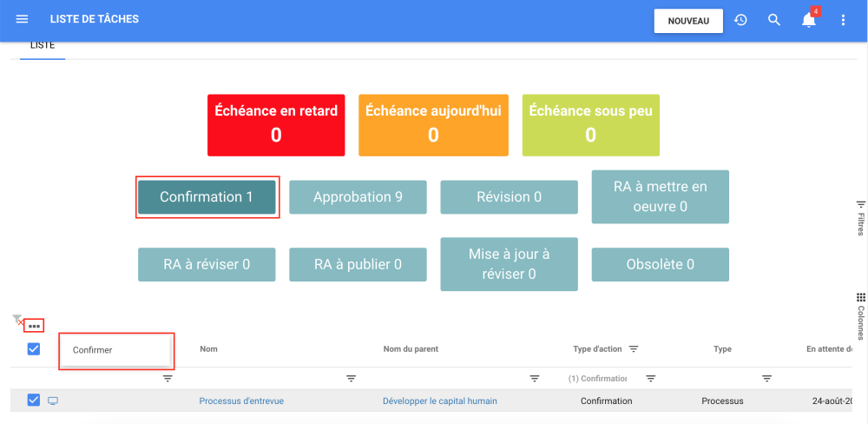Screen dimensions: 868x424
Task: Open the hamburger navigation menu
Action: 22,19
